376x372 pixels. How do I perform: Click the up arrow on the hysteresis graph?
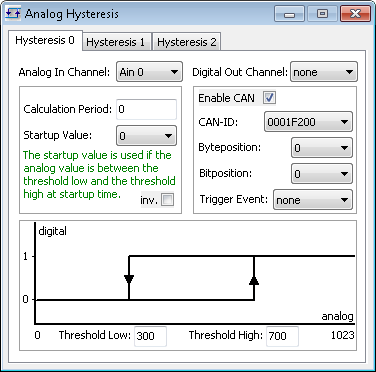click(x=254, y=280)
